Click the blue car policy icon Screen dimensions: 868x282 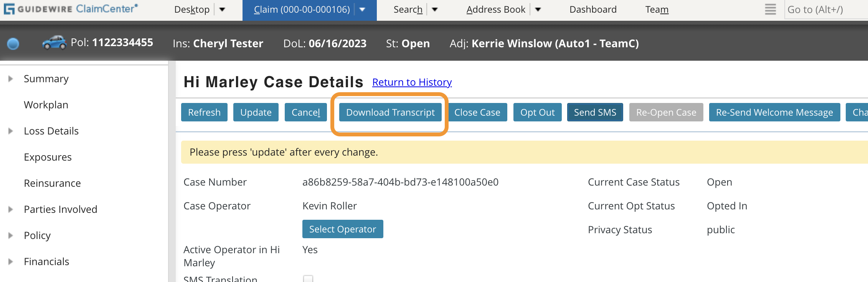point(54,43)
